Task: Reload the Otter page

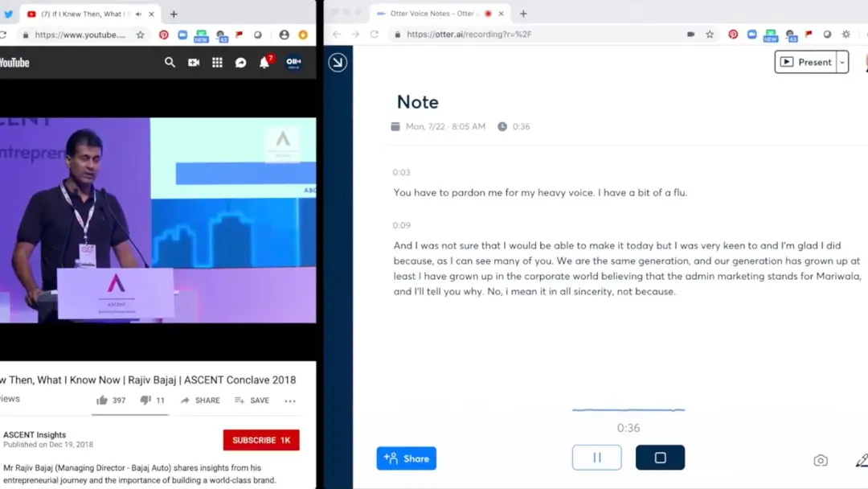Action: point(375,35)
